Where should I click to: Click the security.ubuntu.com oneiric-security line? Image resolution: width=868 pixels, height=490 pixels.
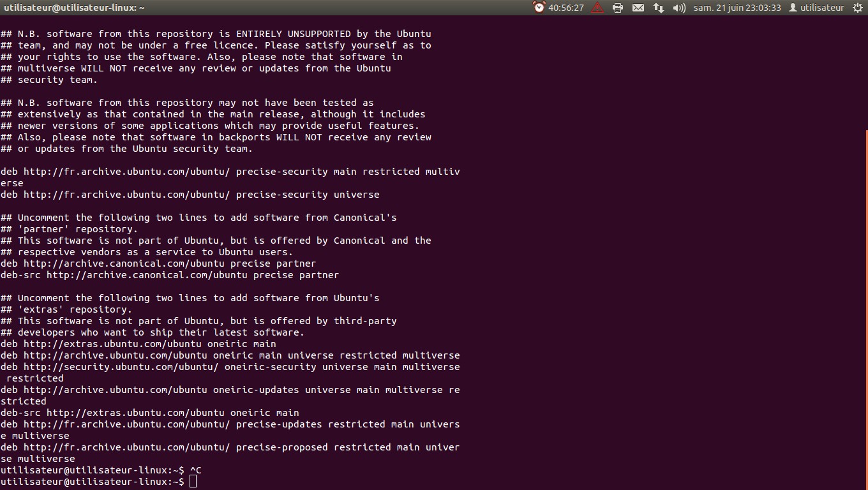230,373
